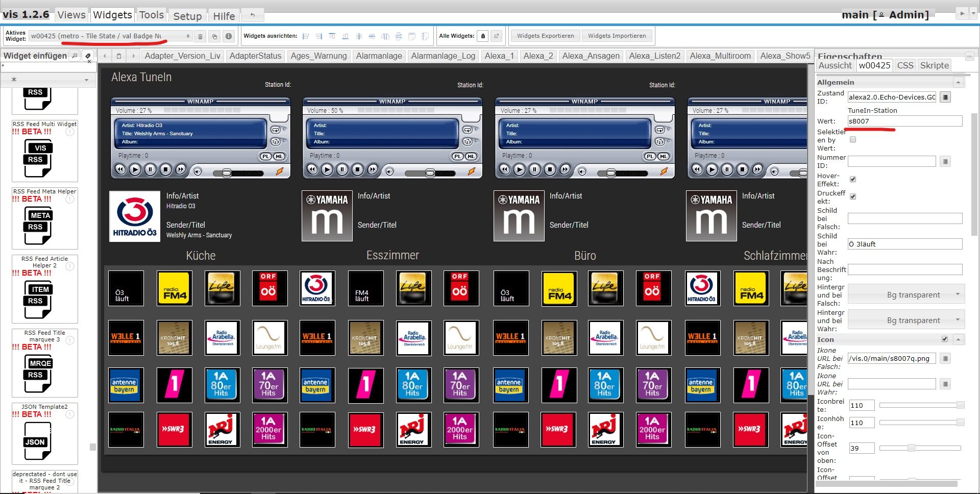Open the Aktives Widget dropdown
This screenshot has height=494, width=980.
(x=111, y=36)
